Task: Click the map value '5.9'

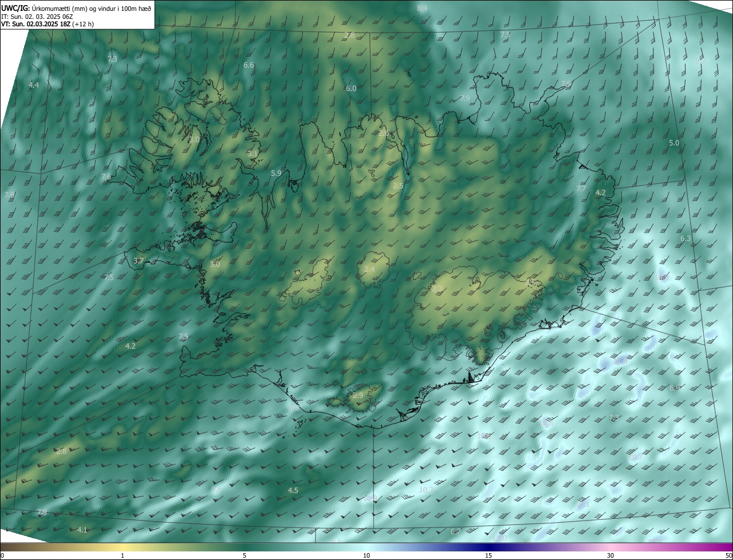Action: (x=276, y=173)
